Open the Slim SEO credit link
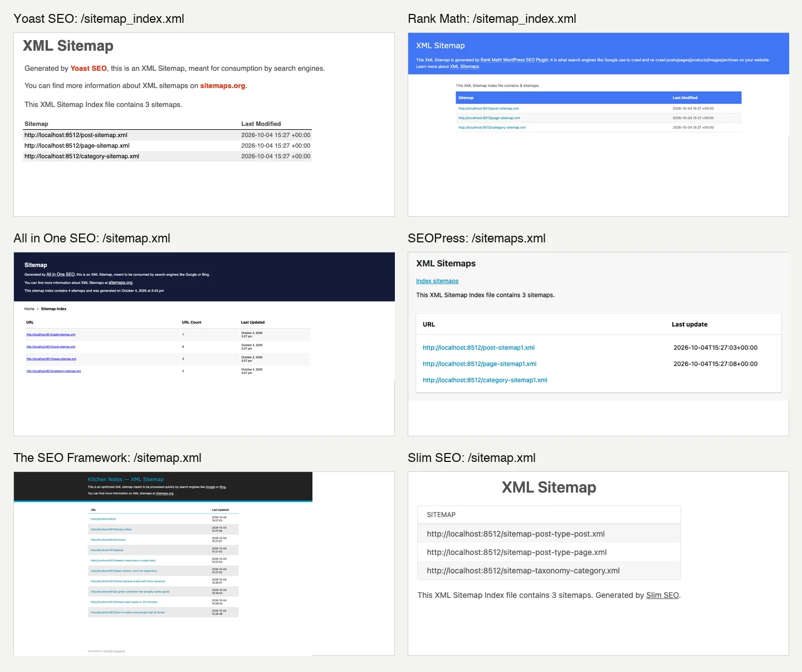 pos(662,595)
